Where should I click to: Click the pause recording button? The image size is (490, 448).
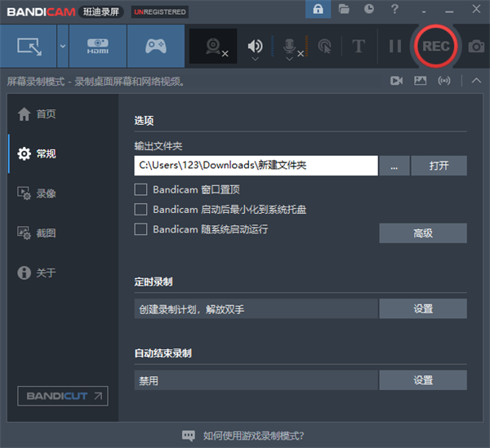click(x=395, y=47)
